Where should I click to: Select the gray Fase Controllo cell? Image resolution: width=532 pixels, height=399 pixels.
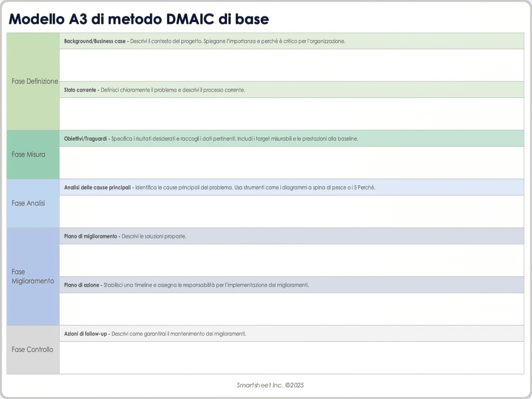[33, 349]
